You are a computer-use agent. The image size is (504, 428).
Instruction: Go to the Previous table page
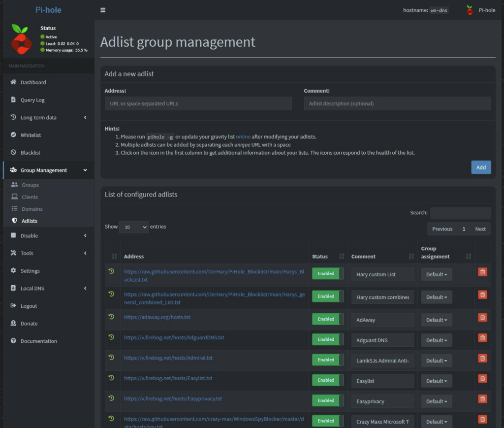442,229
